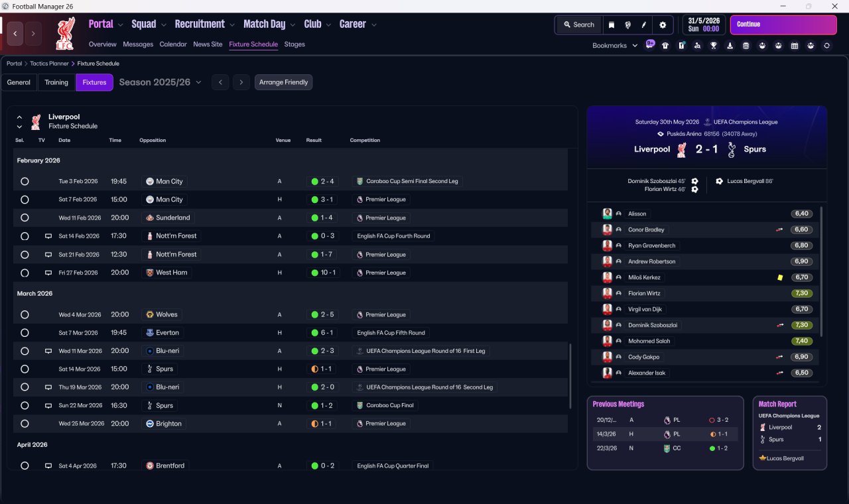Viewport: 849px width, 504px height.
Task: Click the trophy bookmark icon
Action: coord(714,46)
